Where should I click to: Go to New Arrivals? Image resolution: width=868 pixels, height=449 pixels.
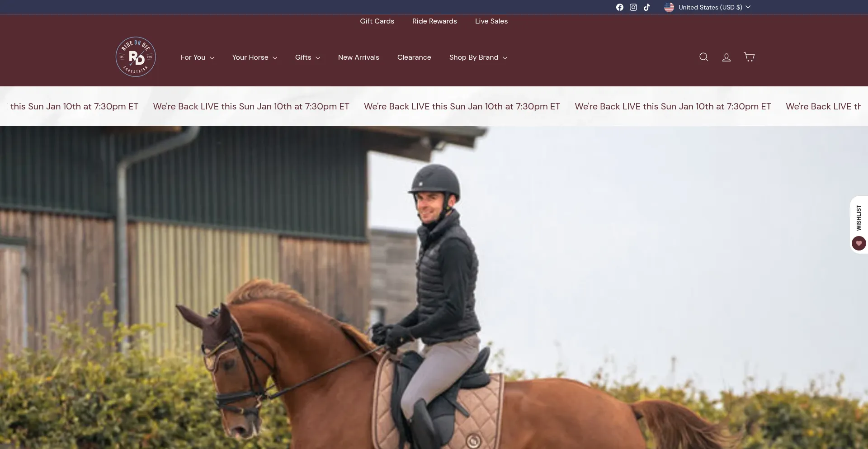coord(359,57)
